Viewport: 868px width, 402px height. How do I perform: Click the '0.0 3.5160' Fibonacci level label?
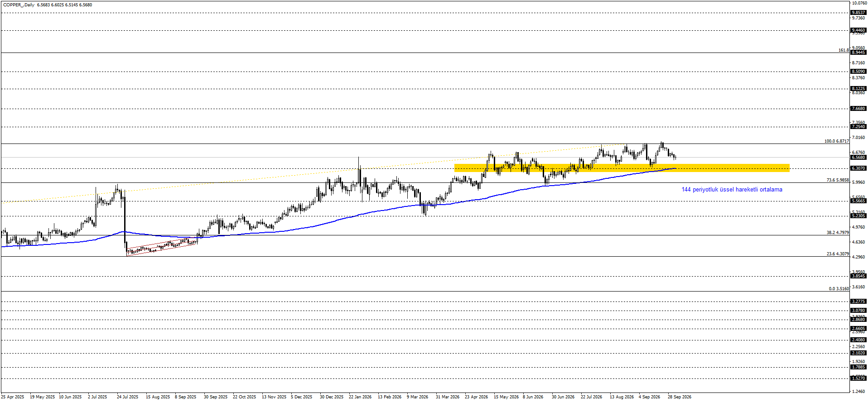pyautogui.click(x=839, y=289)
